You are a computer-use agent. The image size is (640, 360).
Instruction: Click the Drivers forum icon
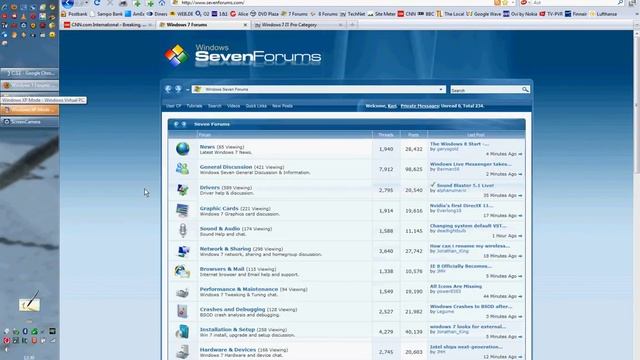point(182,190)
